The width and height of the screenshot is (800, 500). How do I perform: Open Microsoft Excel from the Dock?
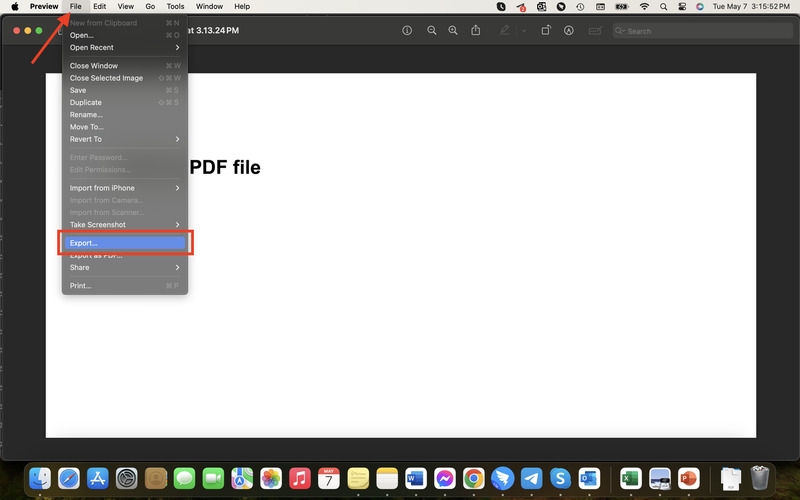631,479
